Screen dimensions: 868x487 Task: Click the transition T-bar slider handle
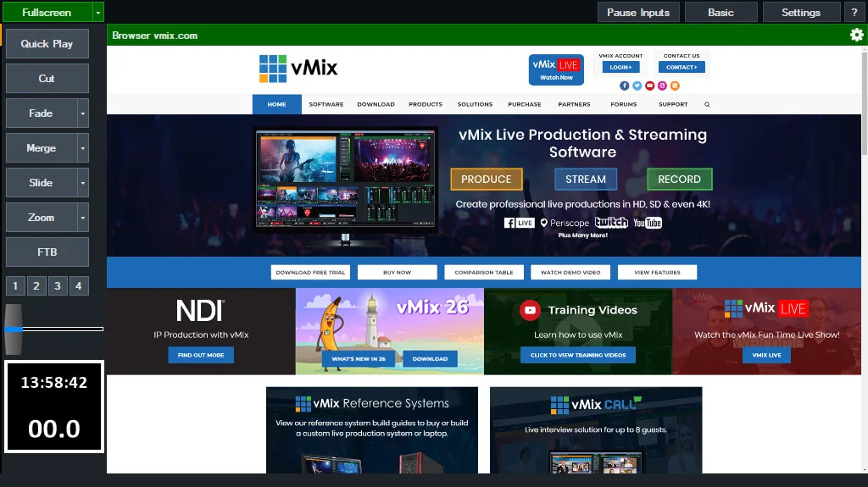click(x=14, y=329)
